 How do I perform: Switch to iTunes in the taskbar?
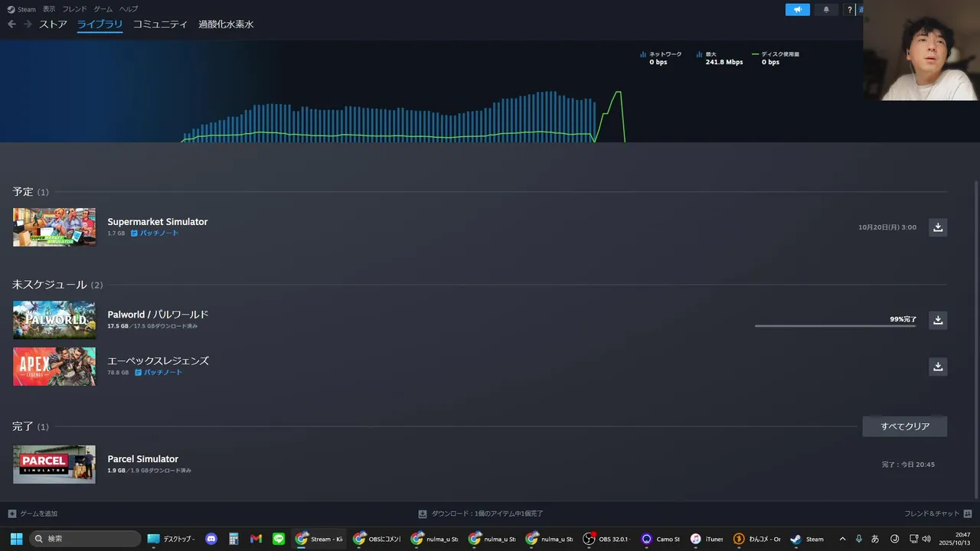click(707, 539)
